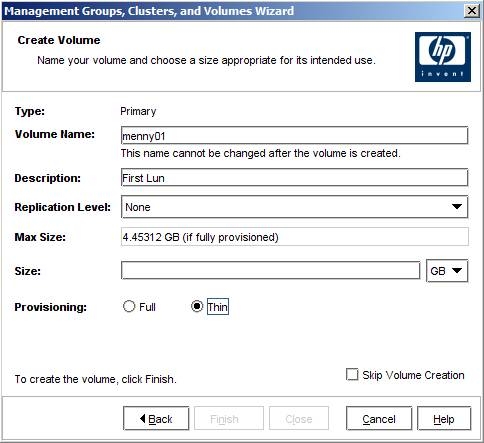
Task: Click the Cancel button
Action: coord(379,418)
